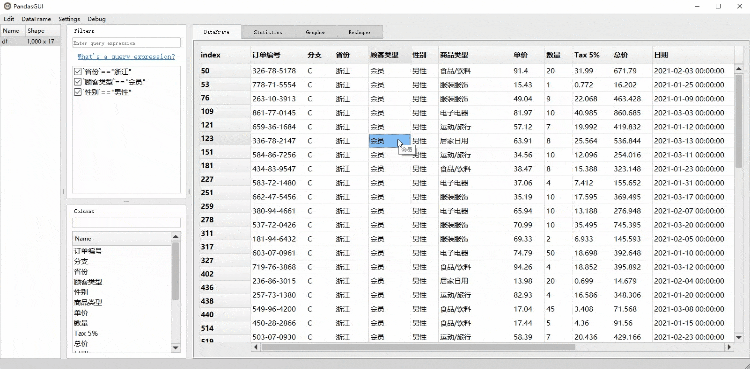750x369 pixels.
Task: Select row index 123 header
Action: (x=225, y=139)
